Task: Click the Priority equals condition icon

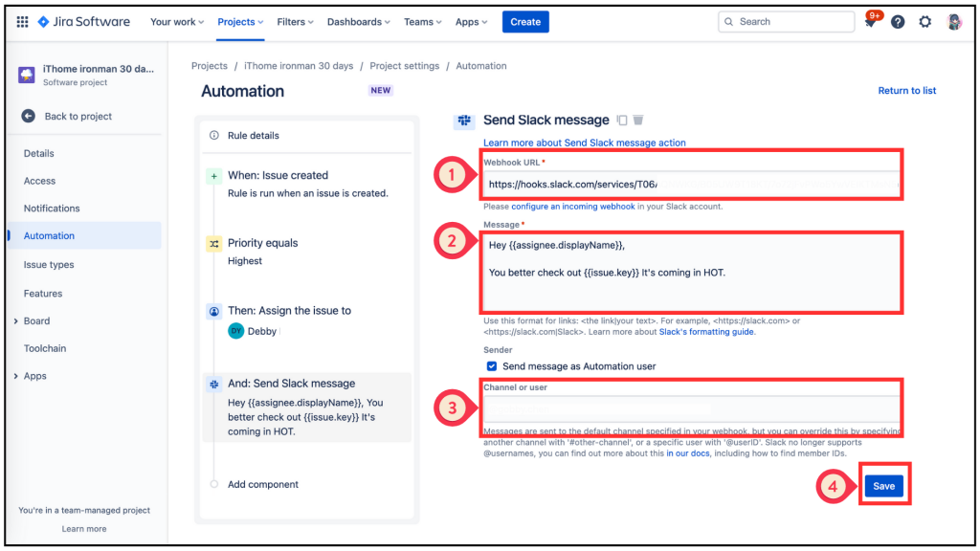Action: tap(213, 244)
